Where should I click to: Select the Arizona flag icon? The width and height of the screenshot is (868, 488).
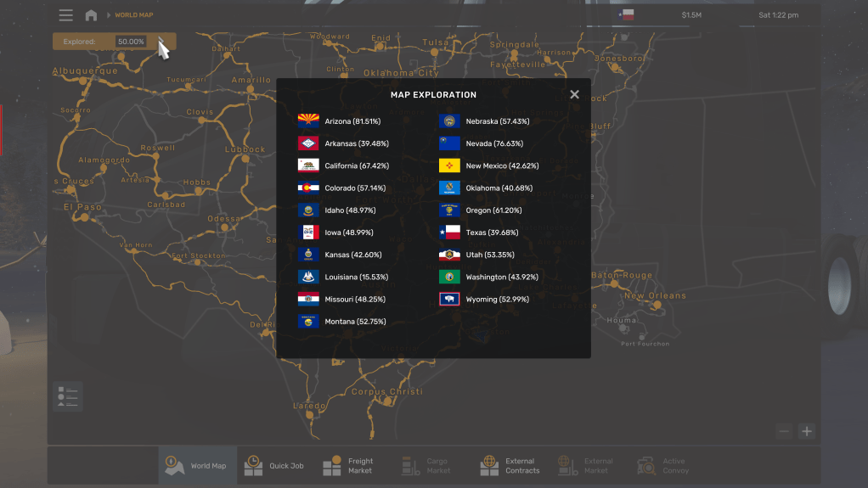(308, 121)
